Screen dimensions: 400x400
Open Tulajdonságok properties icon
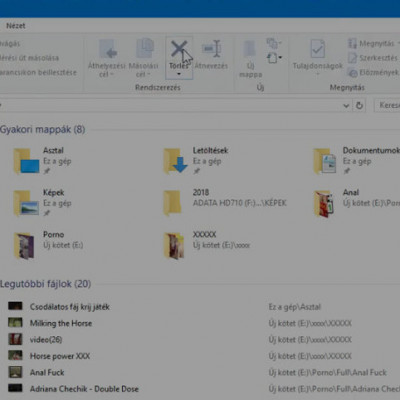tap(317, 49)
